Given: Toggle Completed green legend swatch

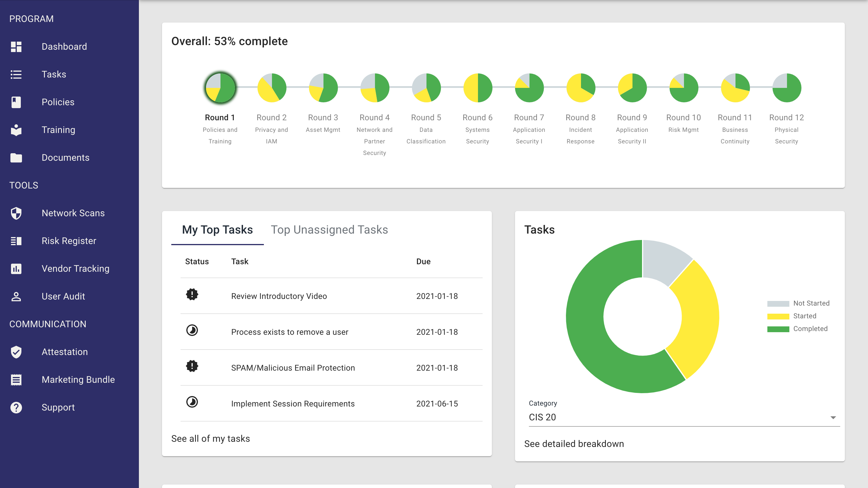Looking at the screenshot, I should [x=778, y=329].
